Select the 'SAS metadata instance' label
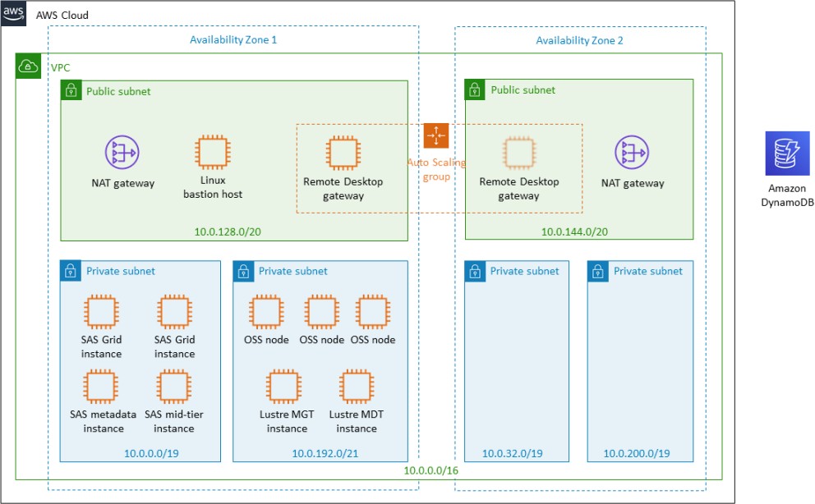The width and height of the screenshot is (815, 504). 103,421
